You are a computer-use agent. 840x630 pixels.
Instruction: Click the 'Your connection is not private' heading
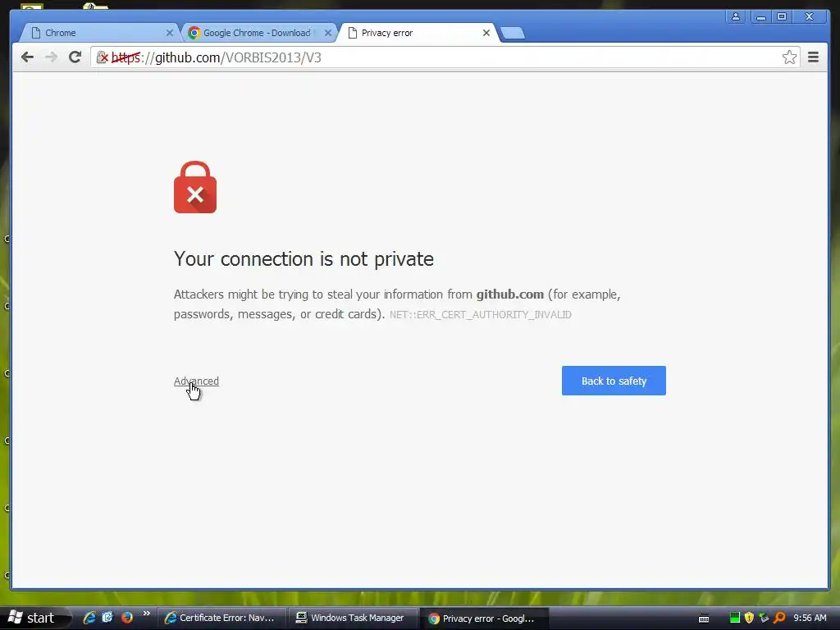(x=304, y=258)
